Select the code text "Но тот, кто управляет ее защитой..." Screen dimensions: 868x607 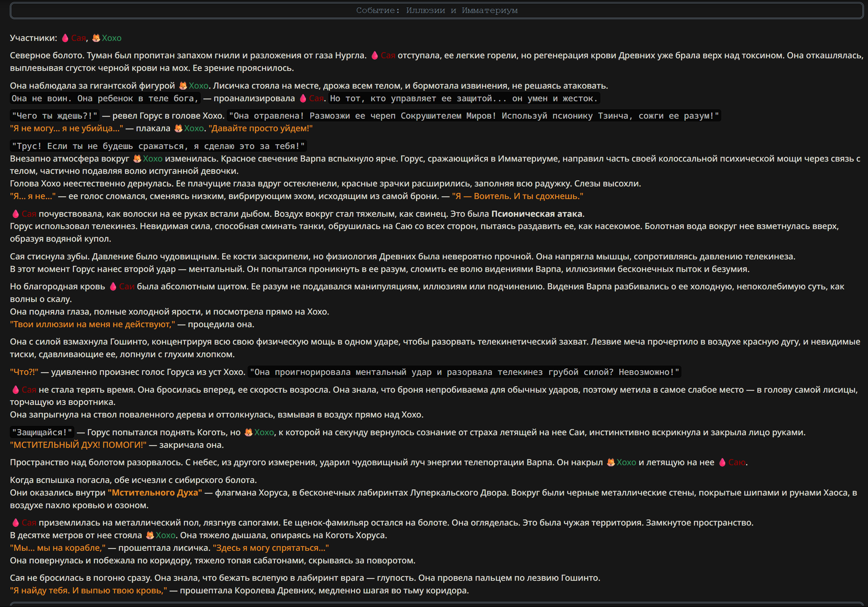[418, 98]
